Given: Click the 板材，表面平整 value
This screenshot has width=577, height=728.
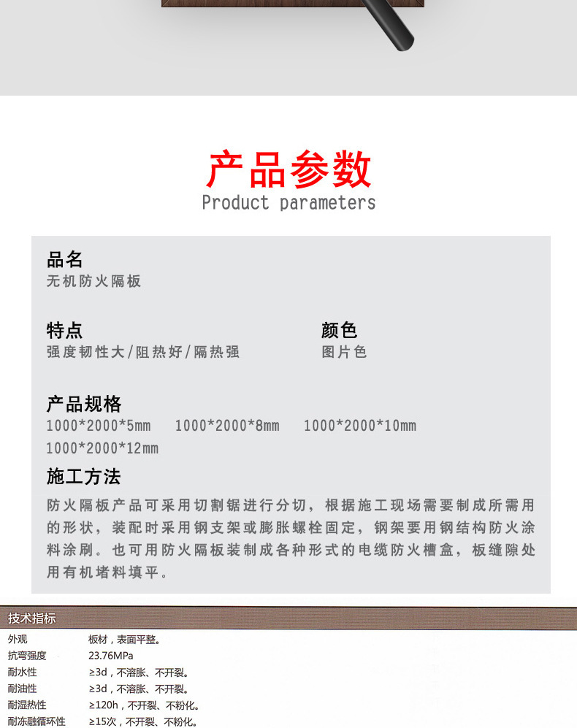Looking at the screenshot, I should pos(125,640).
